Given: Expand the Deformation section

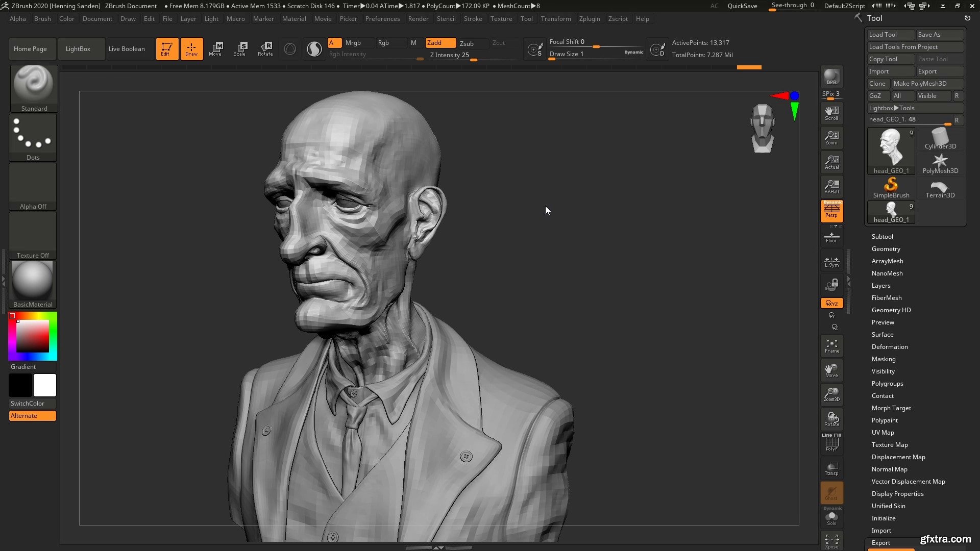Looking at the screenshot, I should click(889, 346).
